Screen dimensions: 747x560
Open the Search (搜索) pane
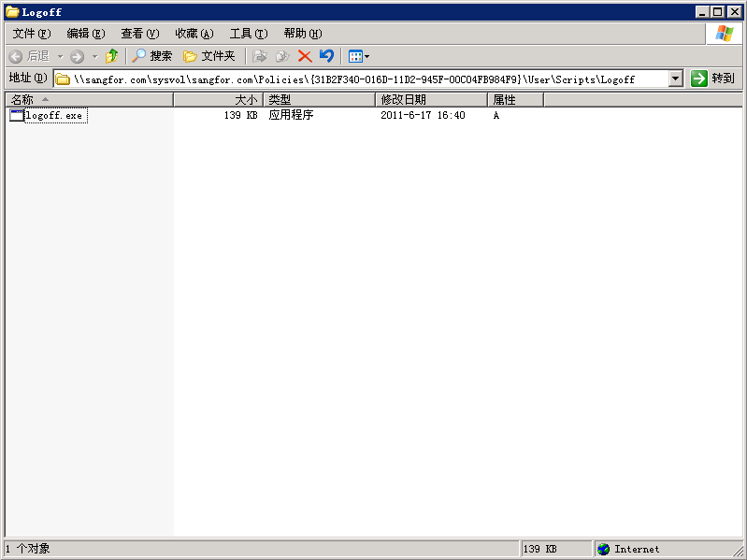pos(151,56)
